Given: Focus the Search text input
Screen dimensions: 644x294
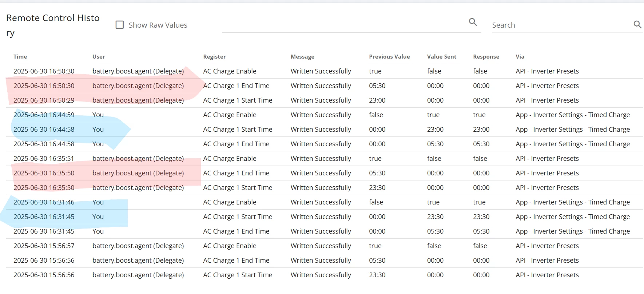Looking at the screenshot, I should (560, 25).
